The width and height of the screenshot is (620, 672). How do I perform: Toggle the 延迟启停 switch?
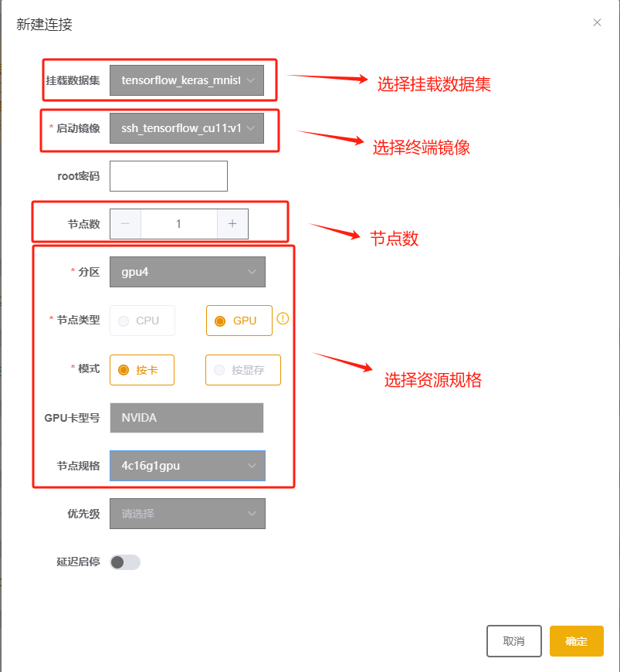(x=125, y=562)
